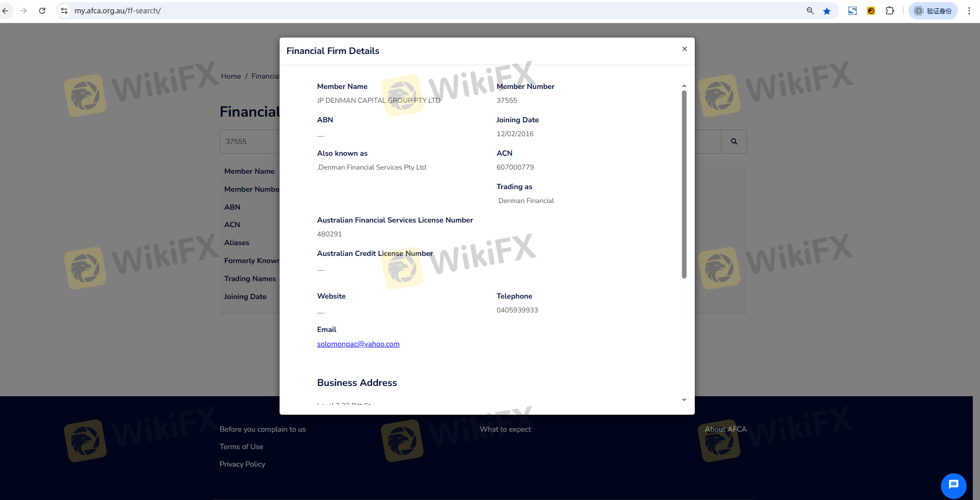980x500 pixels.
Task: Click Before you complain to us
Action: point(262,429)
